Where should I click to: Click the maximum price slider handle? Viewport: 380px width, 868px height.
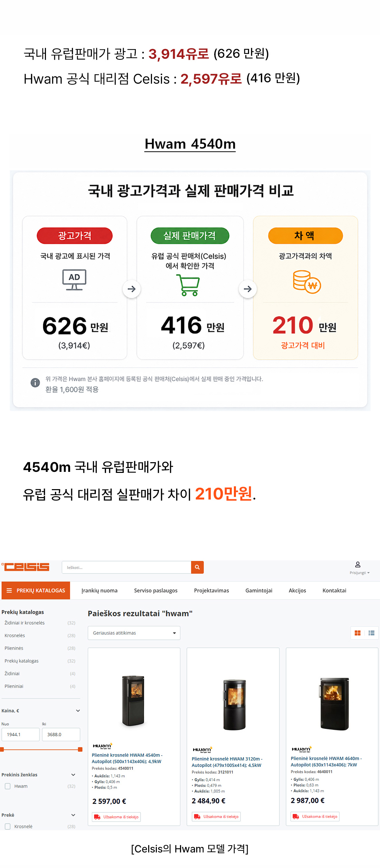pos(80,749)
